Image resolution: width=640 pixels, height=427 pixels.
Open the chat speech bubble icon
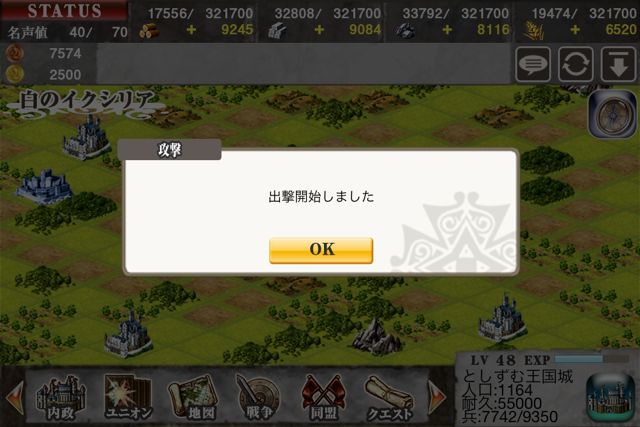point(533,64)
